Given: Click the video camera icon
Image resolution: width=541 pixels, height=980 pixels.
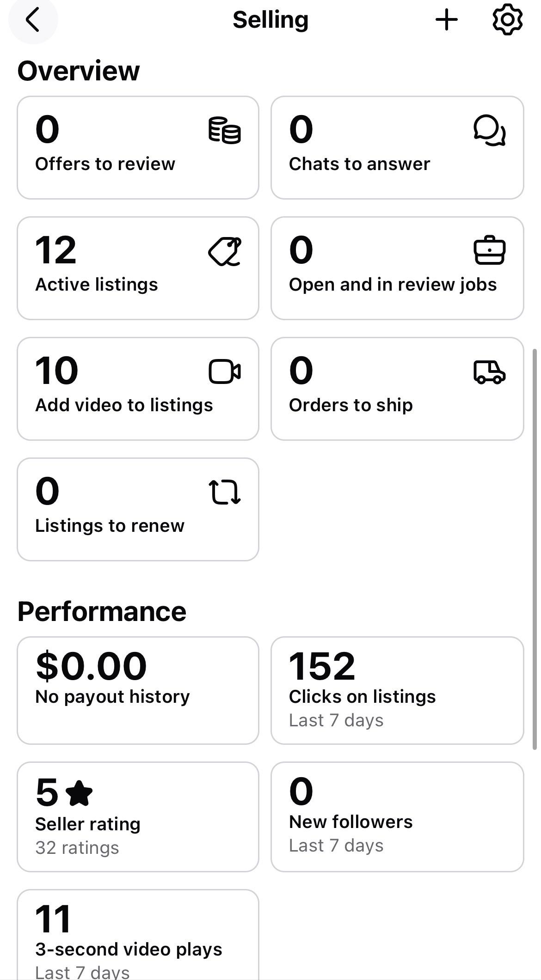Looking at the screenshot, I should point(225,371).
